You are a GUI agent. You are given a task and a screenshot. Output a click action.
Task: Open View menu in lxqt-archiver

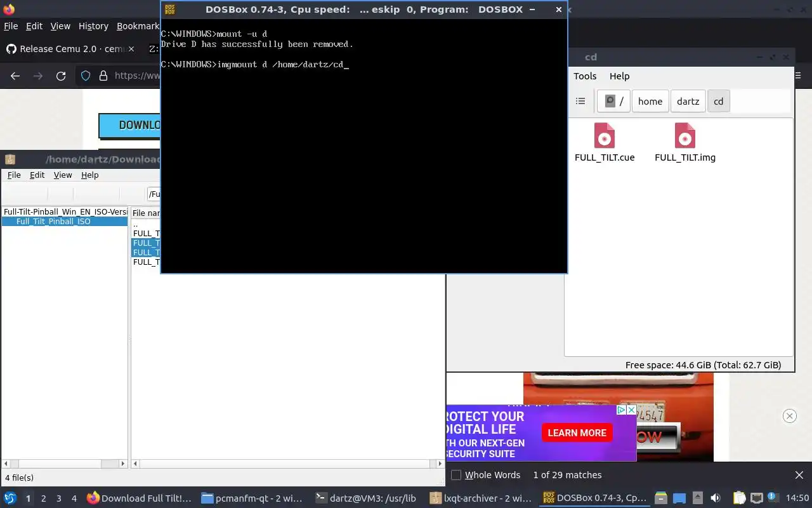point(63,175)
